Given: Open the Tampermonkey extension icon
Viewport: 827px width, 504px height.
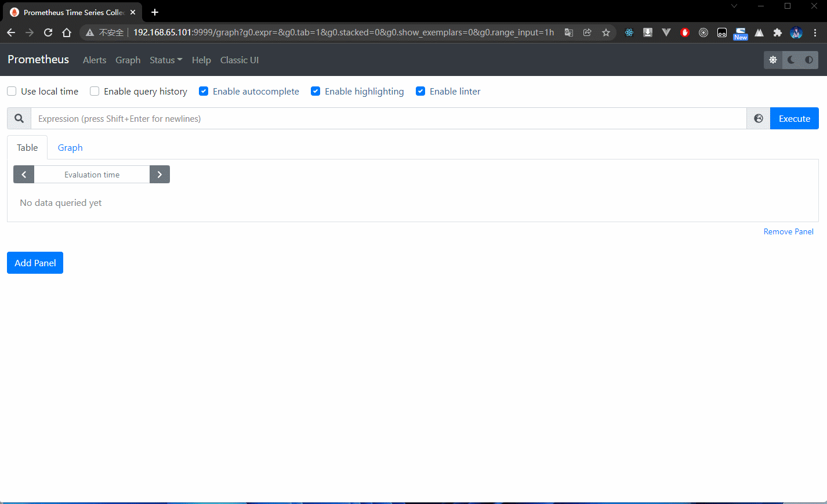Looking at the screenshot, I should pos(722,32).
